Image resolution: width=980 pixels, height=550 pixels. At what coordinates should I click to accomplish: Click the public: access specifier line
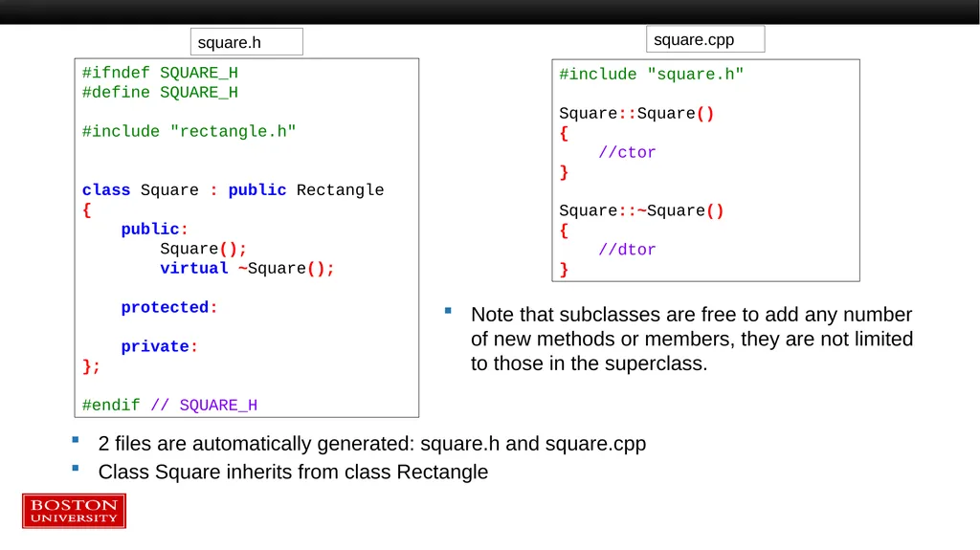click(154, 230)
